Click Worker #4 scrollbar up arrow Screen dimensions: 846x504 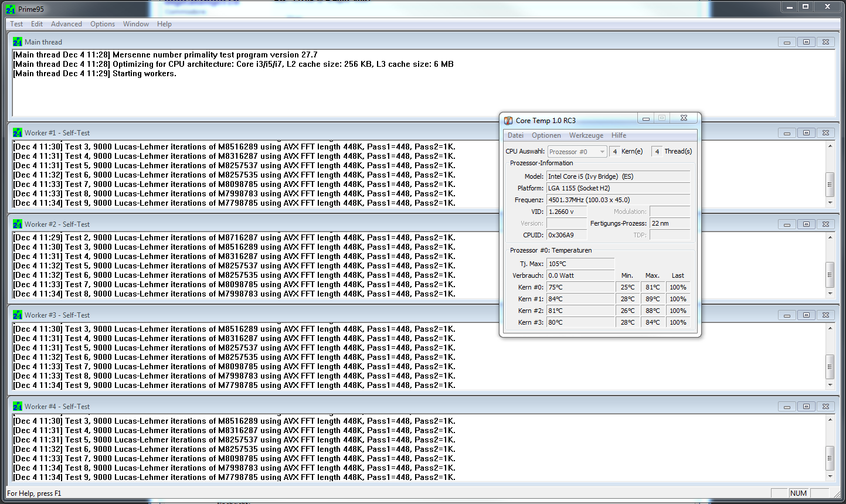point(830,420)
